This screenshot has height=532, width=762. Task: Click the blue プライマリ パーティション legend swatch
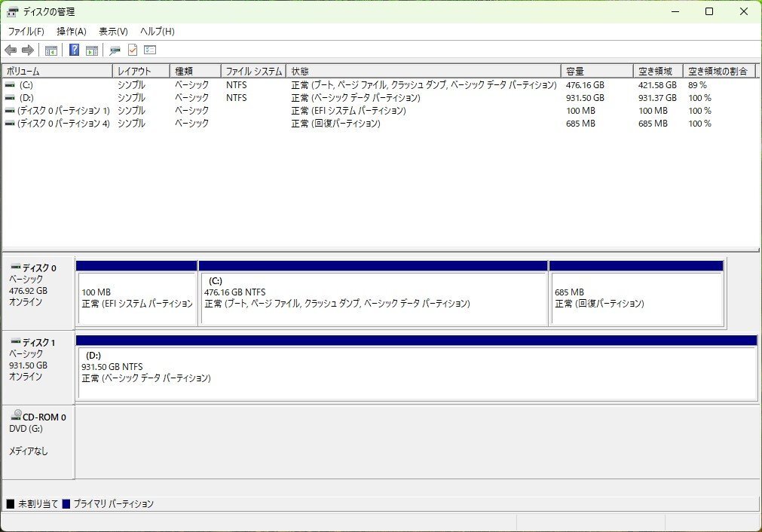point(66,504)
